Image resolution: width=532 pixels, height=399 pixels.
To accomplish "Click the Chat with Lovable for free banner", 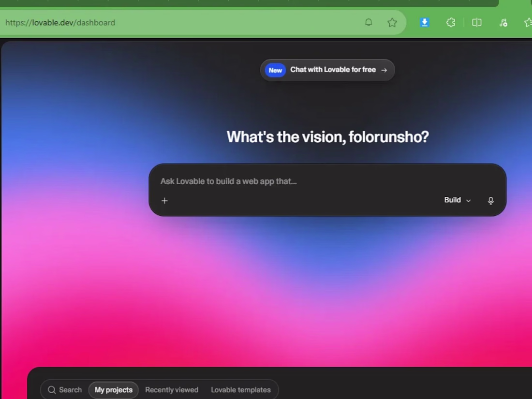I will pyautogui.click(x=327, y=70).
